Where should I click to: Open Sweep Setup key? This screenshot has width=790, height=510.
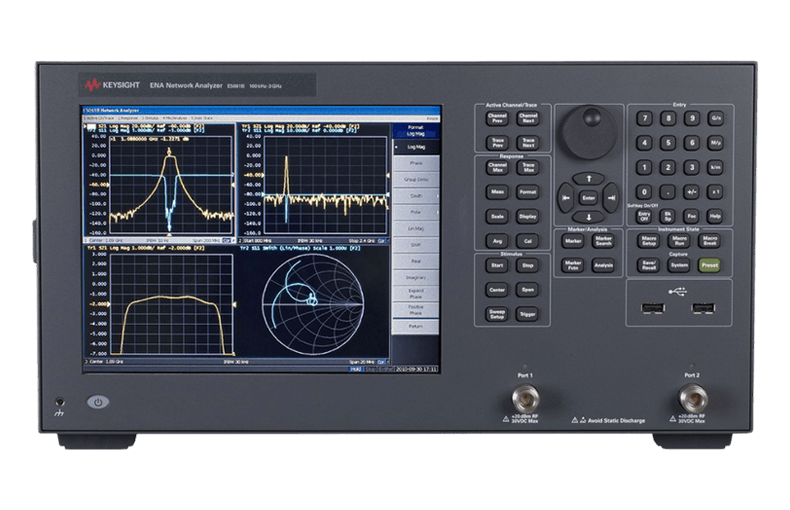point(497,314)
